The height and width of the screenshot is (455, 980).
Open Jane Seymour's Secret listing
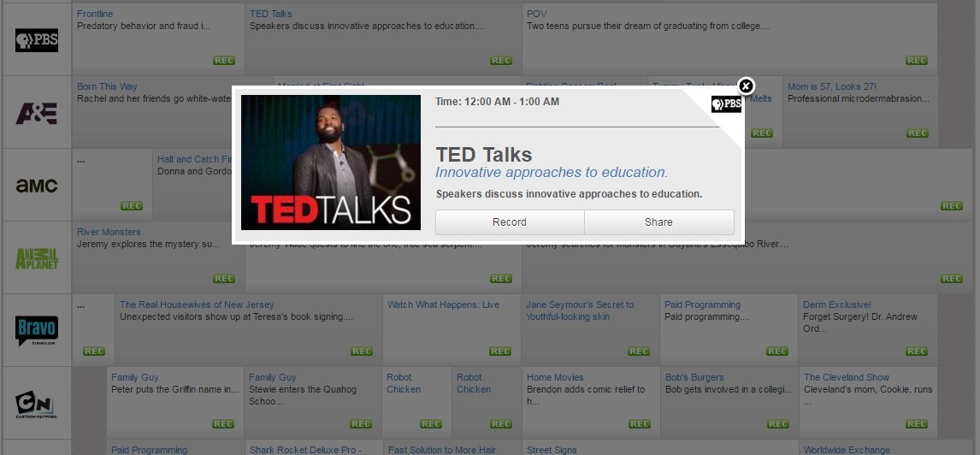point(580,310)
